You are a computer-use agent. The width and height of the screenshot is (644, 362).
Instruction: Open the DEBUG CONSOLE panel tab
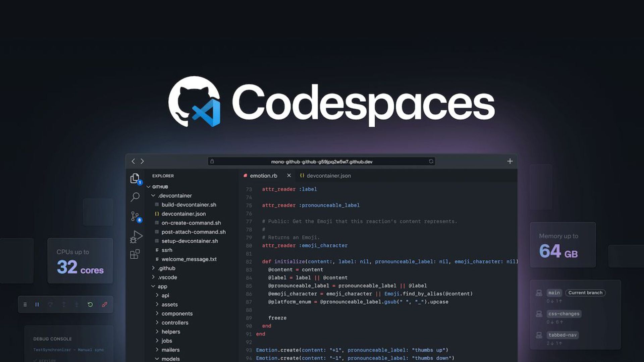(x=52, y=339)
